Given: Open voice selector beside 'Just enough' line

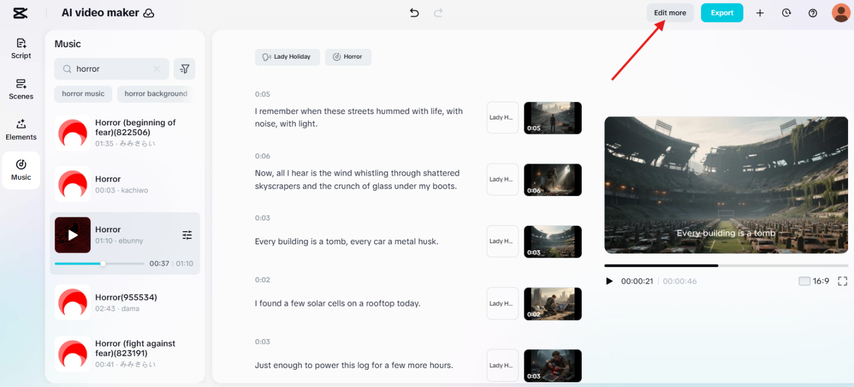Looking at the screenshot, I should (x=503, y=365).
